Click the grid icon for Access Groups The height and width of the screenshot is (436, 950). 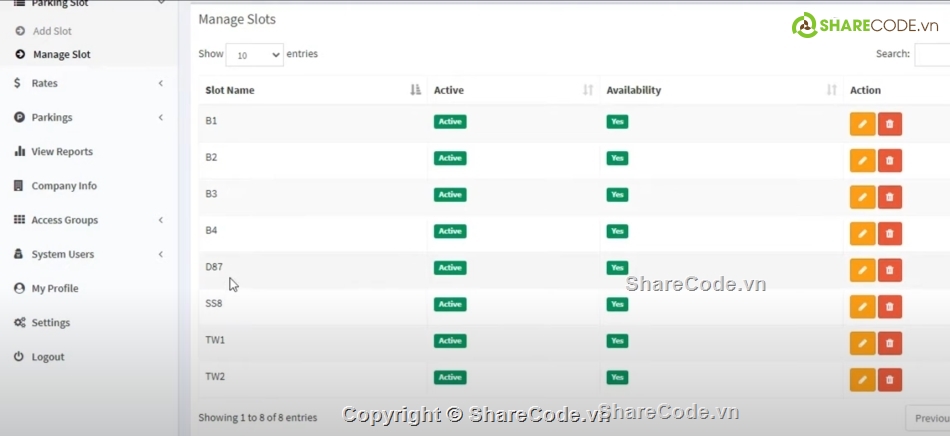coord(19,220)
